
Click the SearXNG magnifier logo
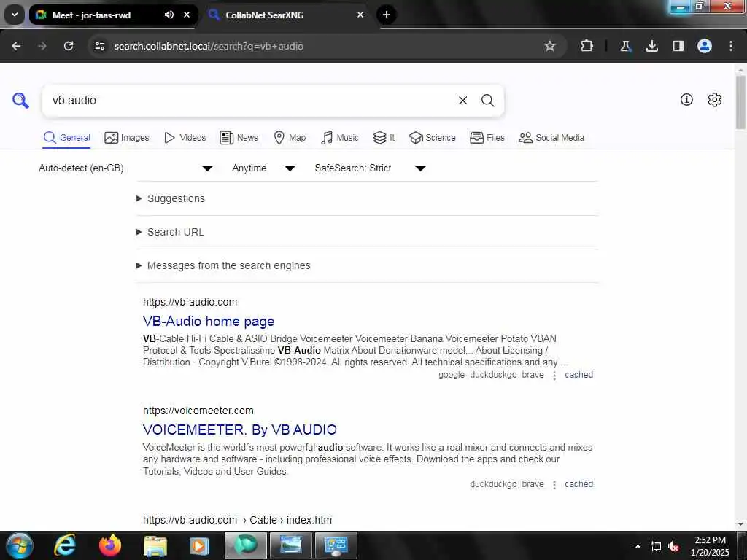click(20, 101)
